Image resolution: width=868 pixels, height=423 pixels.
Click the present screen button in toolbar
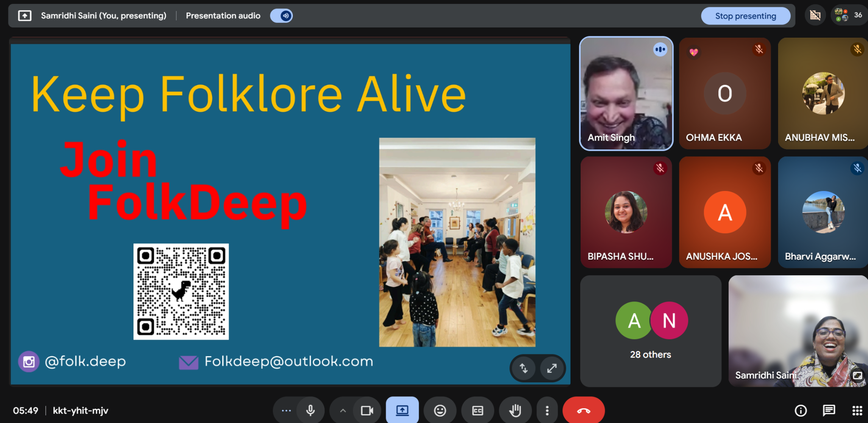(x=402, y=410)
